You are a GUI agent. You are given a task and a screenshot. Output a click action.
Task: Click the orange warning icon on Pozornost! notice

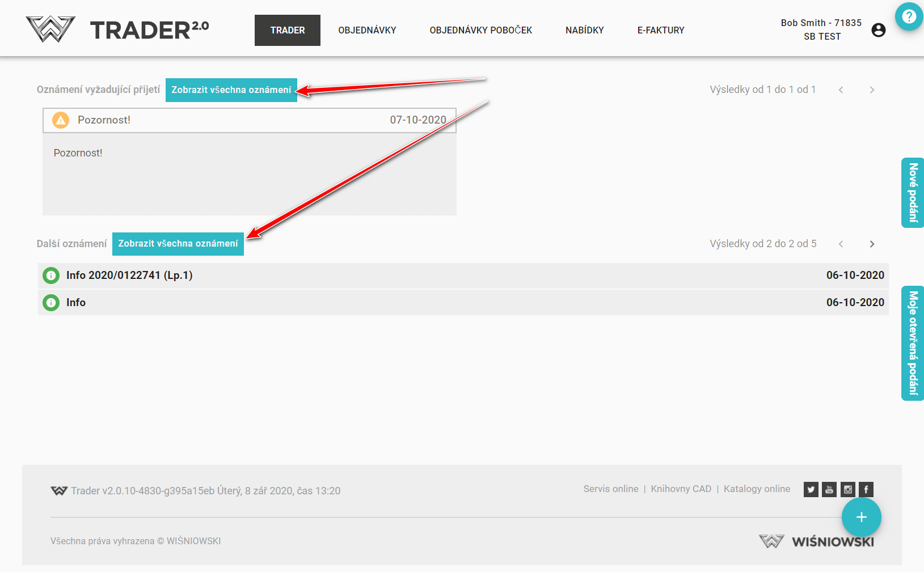click(x=61, y=120)
